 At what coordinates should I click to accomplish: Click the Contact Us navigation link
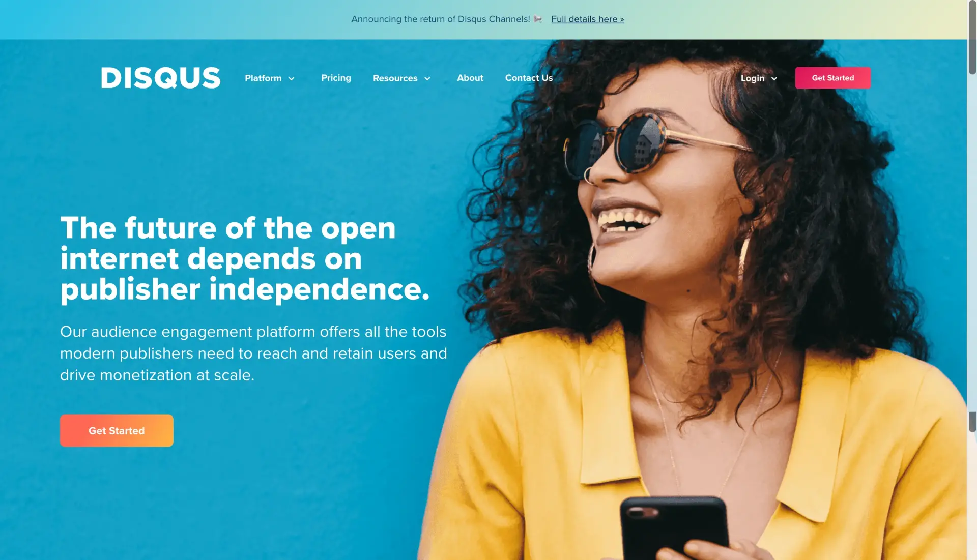click(529, 78)
